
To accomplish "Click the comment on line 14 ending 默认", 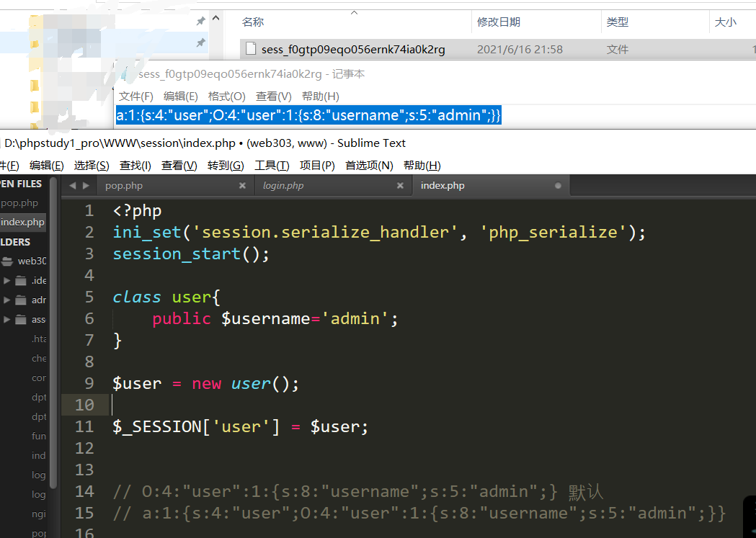I will 357,492.
